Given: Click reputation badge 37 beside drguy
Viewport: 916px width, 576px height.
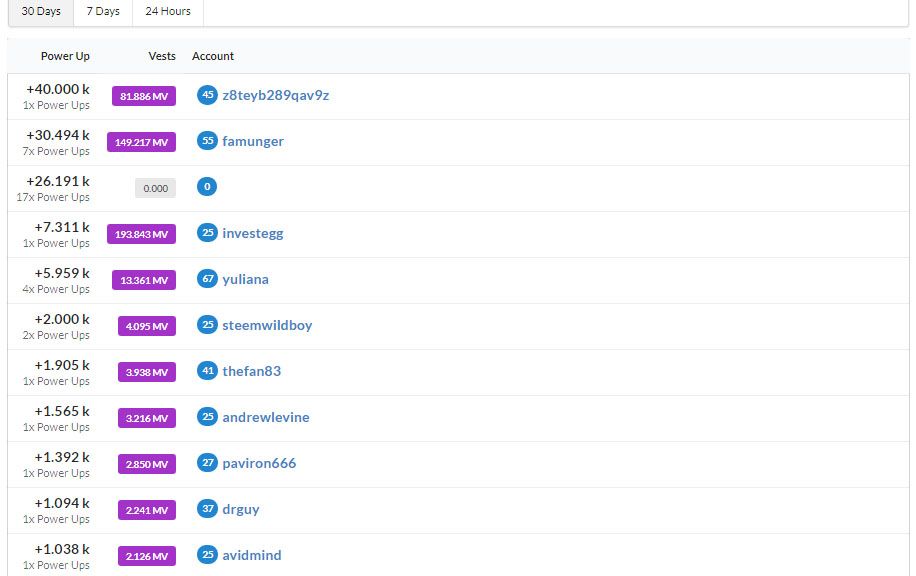Looking at the screenshot, I should pos(207,509).
